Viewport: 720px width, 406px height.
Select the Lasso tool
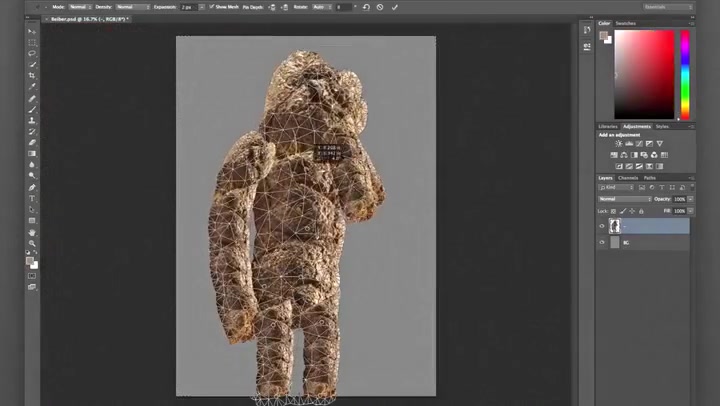[32, 53]
